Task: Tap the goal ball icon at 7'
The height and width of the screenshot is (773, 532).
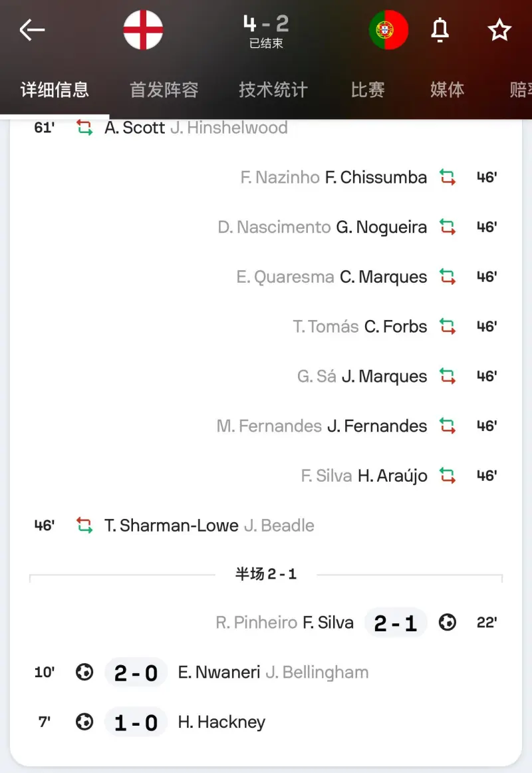Action: click(x=84, y=722)
